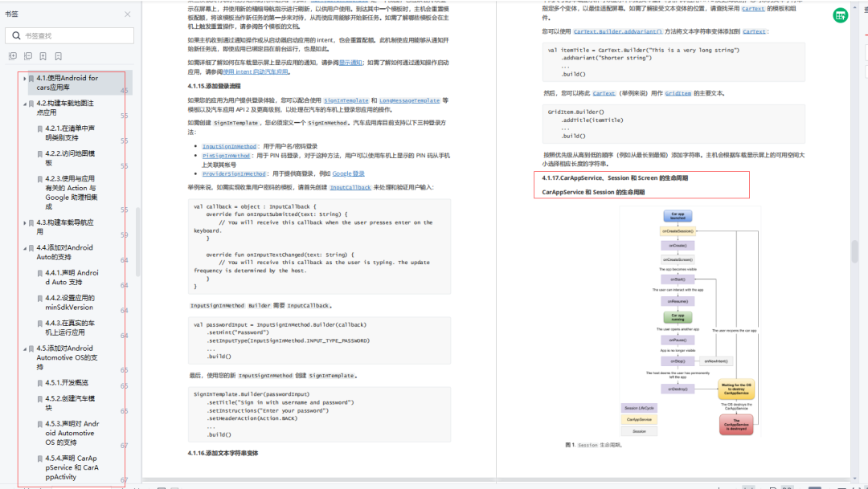Expand the 4.1.使用Android for cars应用库 bookmark
The width and height of the screenshot is (868, 489).
(x=24, y=79)
